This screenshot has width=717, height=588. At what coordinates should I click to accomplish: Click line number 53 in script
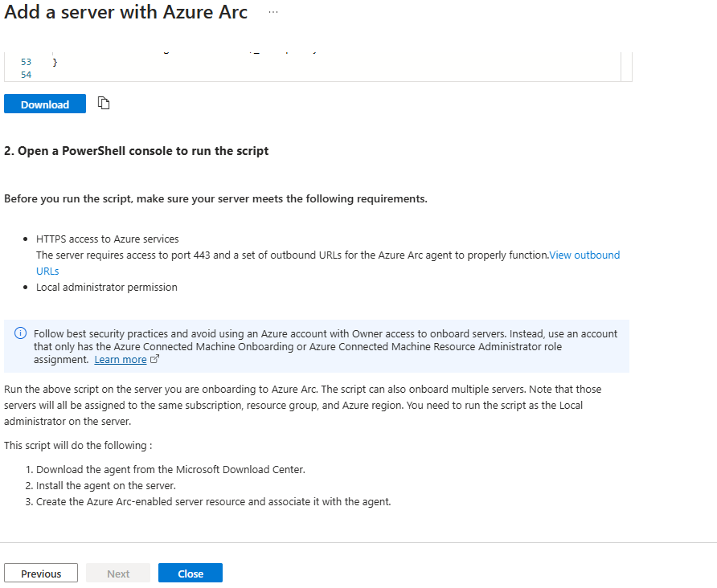pos(26,61)
